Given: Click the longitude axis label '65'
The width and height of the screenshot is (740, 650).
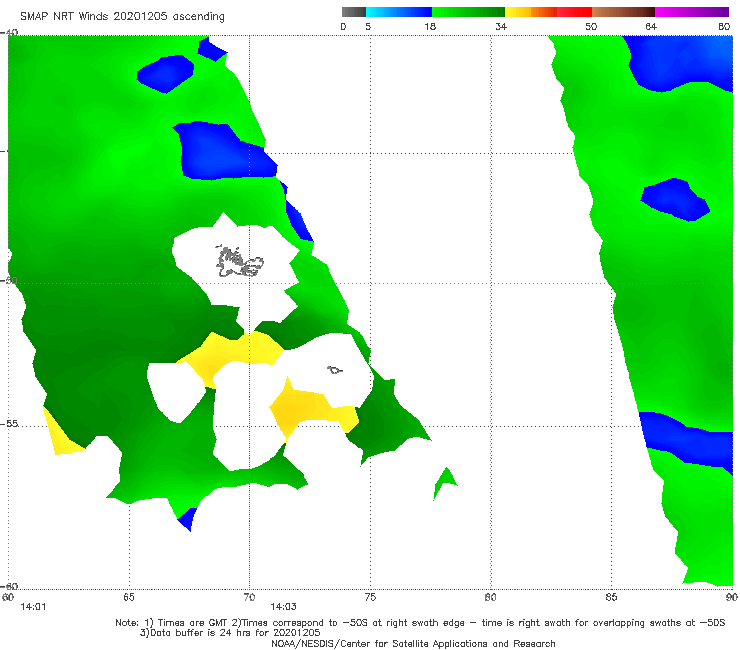Looking at the screenshot, I should 129,597.
